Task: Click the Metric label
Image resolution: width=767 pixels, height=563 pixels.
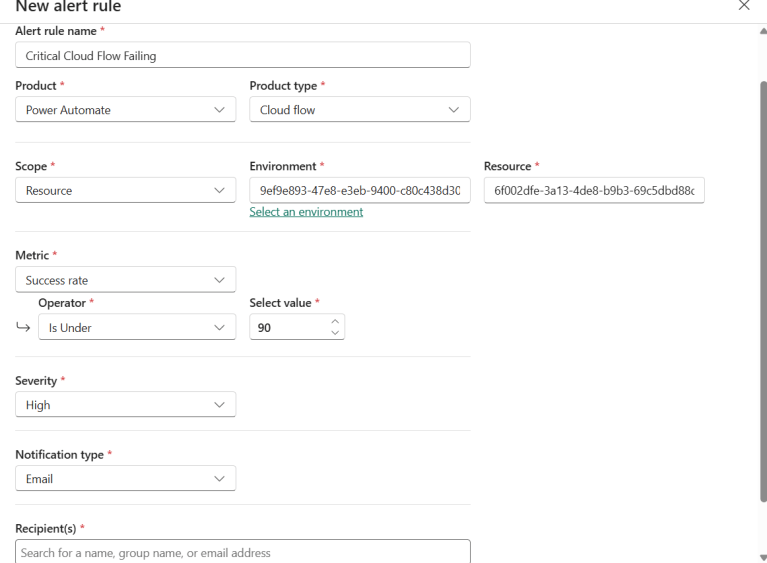Action: [x=32, y=255]
